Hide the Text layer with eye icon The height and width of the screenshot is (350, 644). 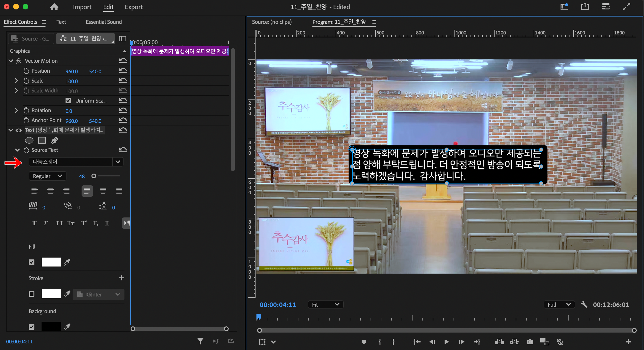pos(18,130)
